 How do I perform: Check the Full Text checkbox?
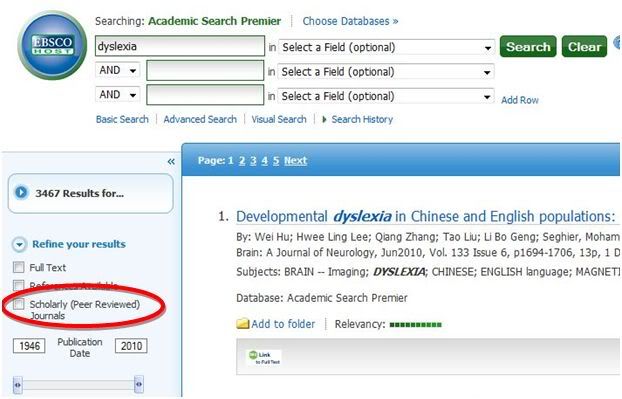click(19, 267)
